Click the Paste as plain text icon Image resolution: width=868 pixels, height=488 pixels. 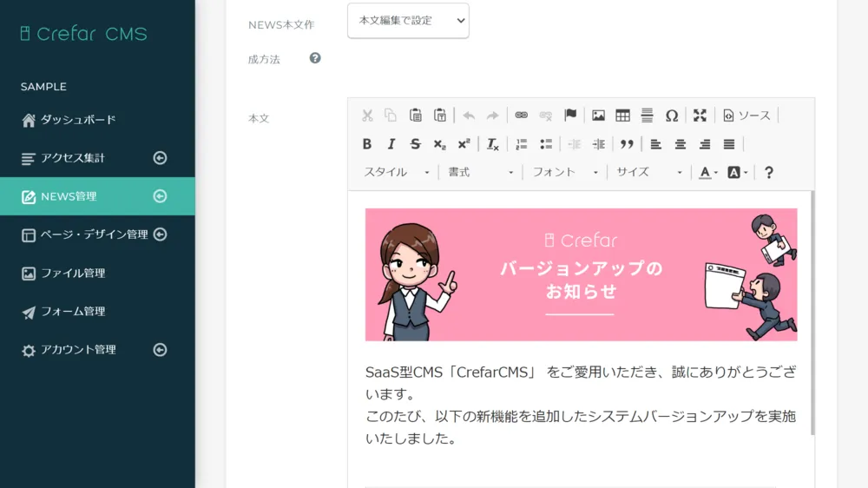click(x=440, y=115)
